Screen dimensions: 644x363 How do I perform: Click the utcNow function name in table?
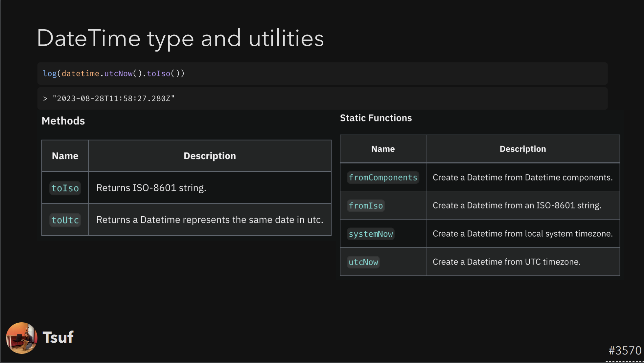[x=363, y=262]
